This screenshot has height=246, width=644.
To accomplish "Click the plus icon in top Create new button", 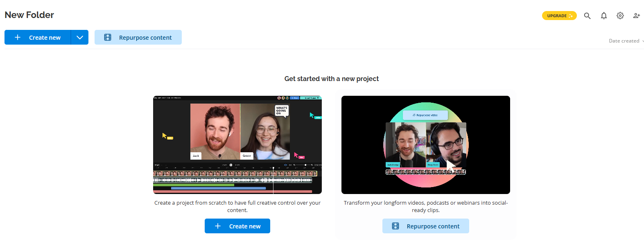I will coord(18,37).
